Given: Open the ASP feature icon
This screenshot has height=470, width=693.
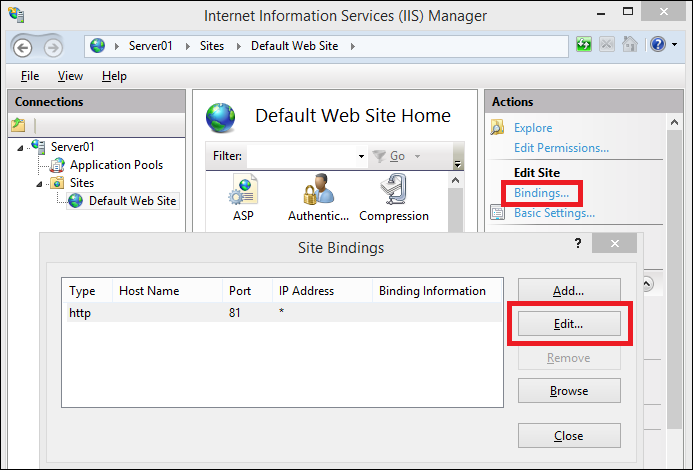Looking at the screenshot, I should (245, 196).
